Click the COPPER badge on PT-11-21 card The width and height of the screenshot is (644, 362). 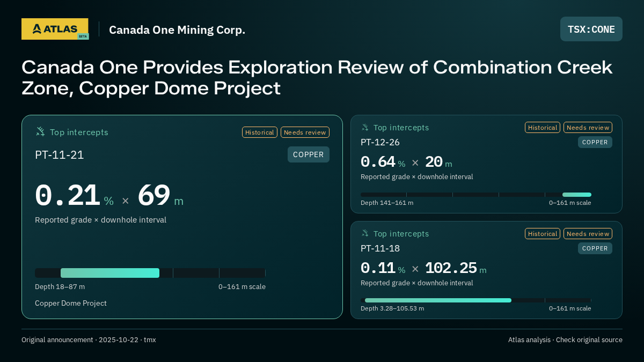pos(309,154)
